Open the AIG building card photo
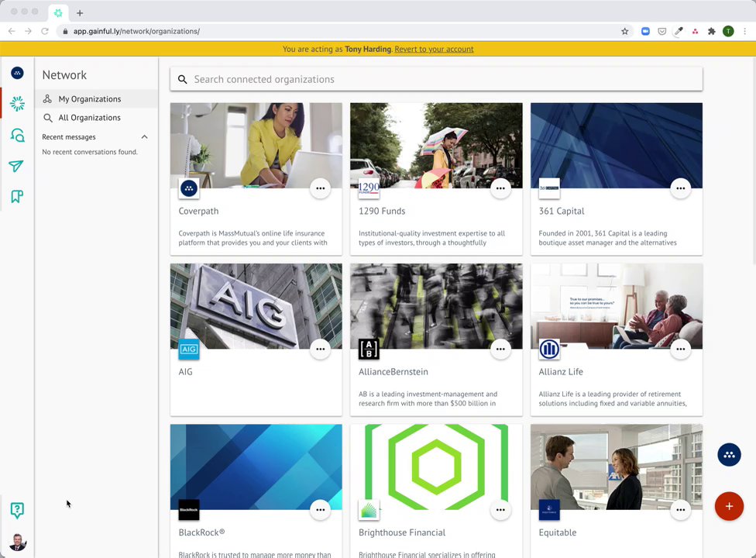Screen dimensions: 756x558 point(256,306)
